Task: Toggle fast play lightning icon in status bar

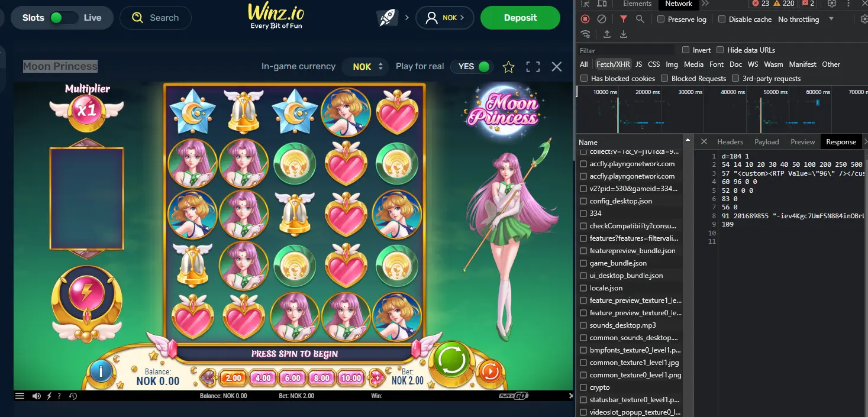Action: click(x=50, y=396)
